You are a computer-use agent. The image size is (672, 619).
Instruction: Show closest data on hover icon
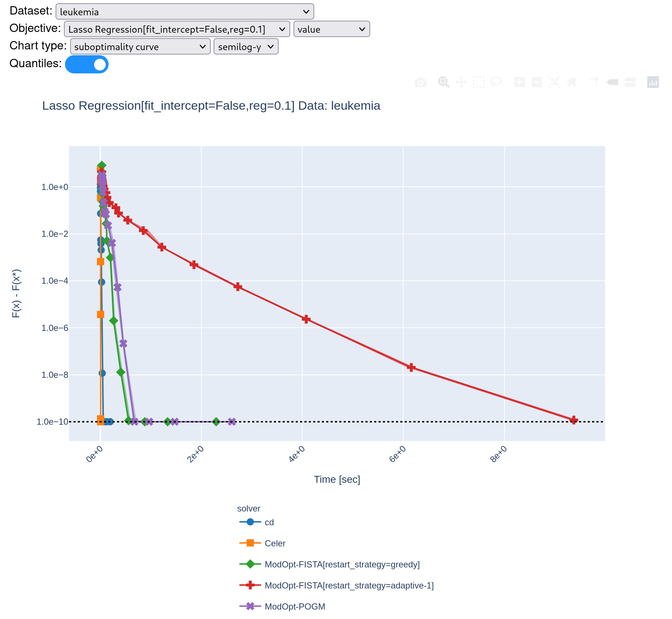[613, 82]
